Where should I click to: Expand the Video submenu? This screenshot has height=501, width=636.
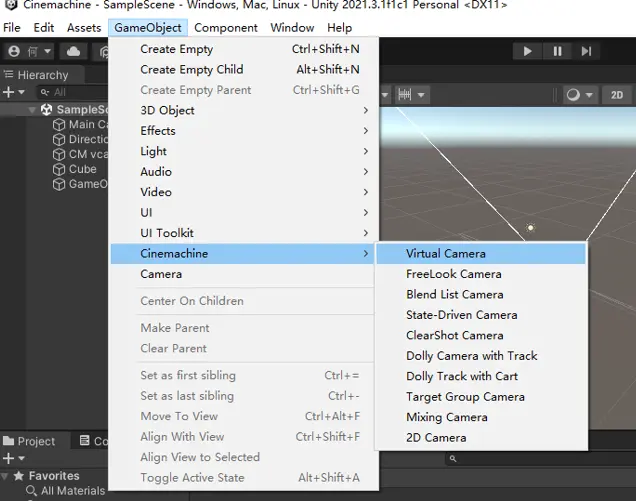point(245,192)
